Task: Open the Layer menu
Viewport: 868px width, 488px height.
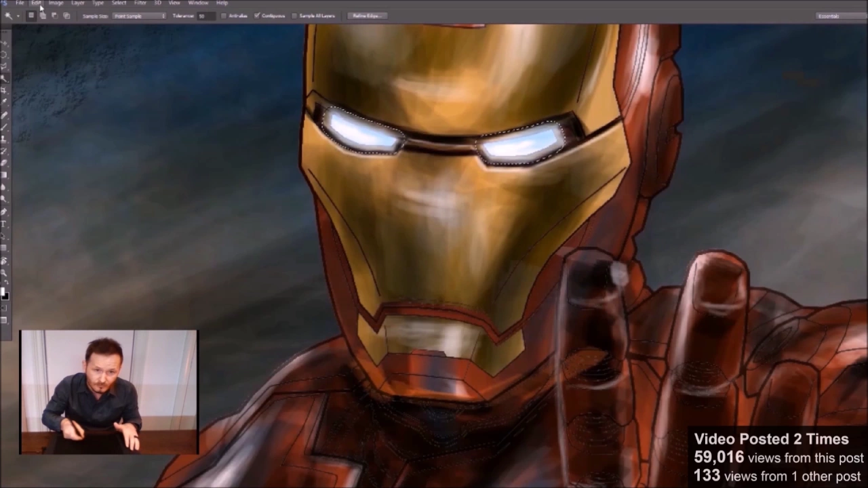Action: (78, 3)
